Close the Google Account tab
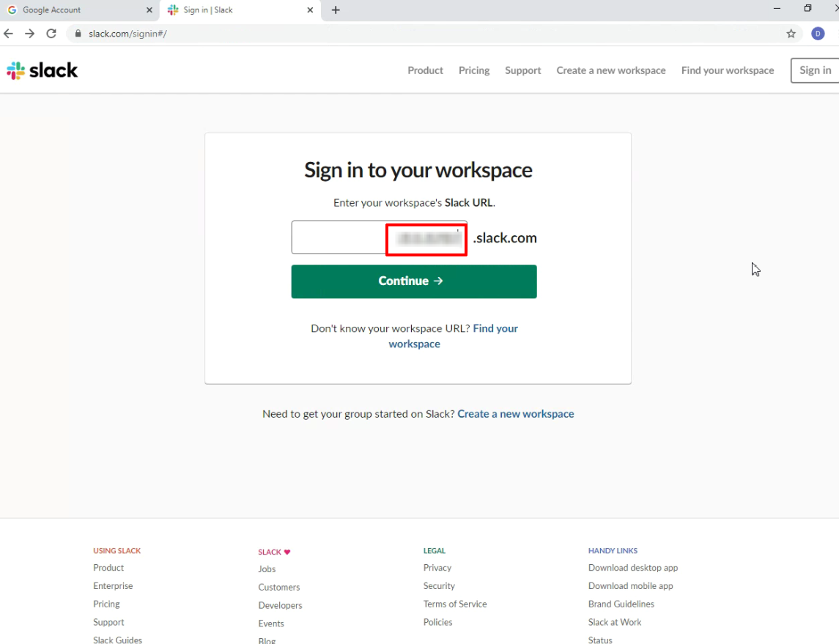 point(149,10)
